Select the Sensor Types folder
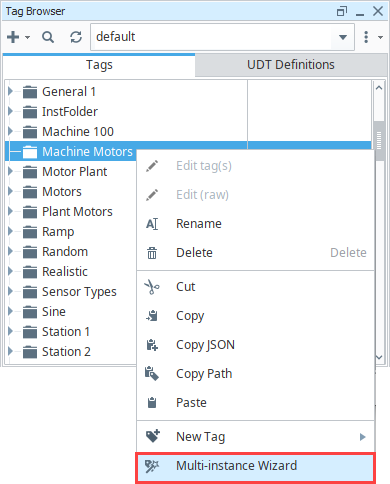 coord(79,292)
